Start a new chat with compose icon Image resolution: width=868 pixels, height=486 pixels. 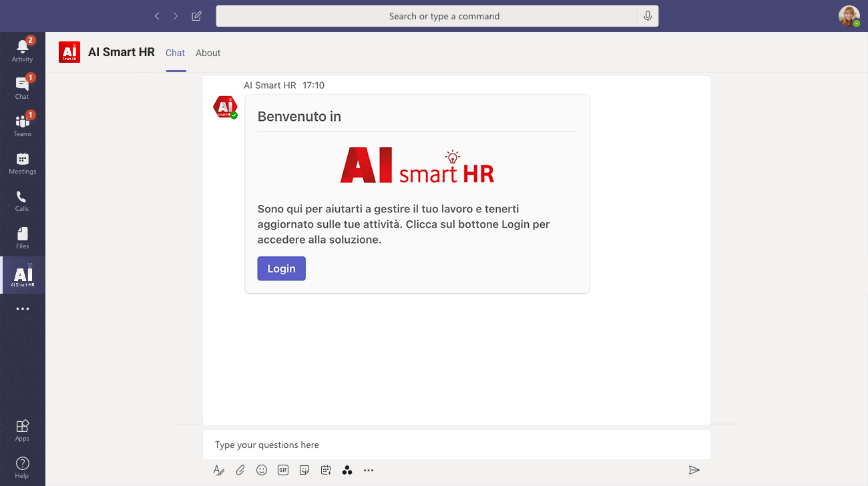click(196, 16)
